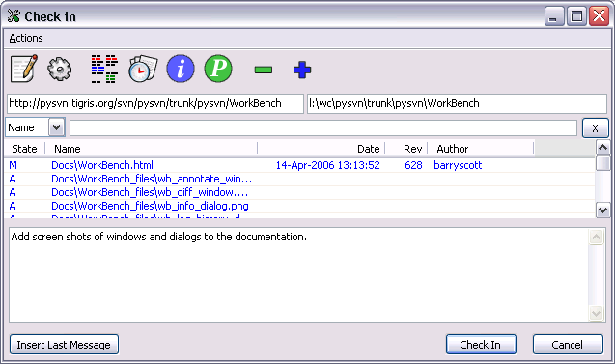Click the Check In button
The image size is (615, 364).
point(481,345)
